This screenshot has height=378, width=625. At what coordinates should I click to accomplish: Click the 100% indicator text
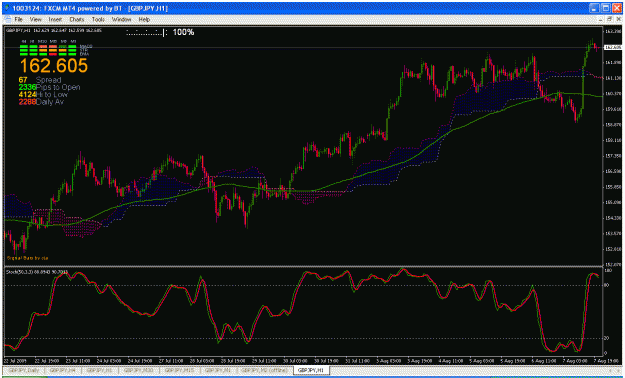183,32
